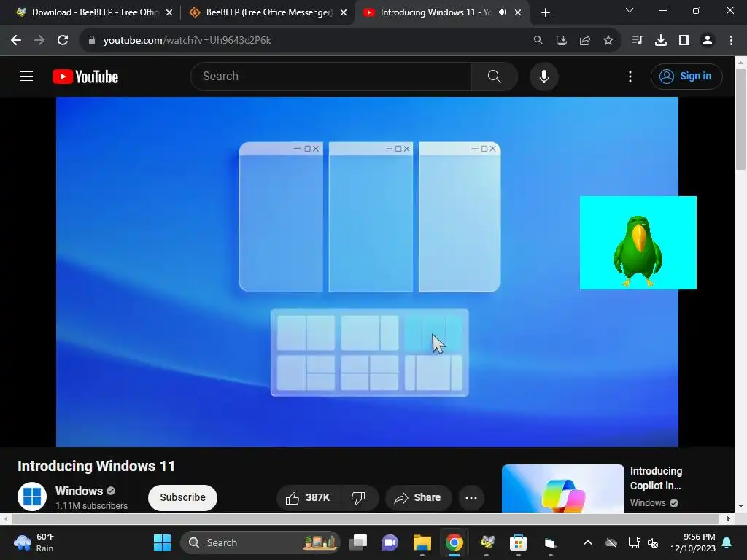The width and height of the screenshot is (747, 560).
Task: Open Windows Start menu
Action: point(162,542)
